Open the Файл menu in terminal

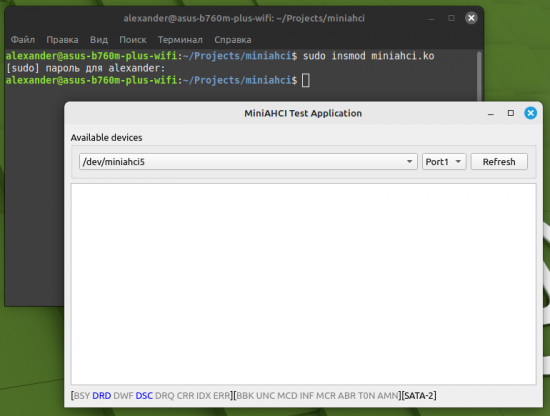23,40
